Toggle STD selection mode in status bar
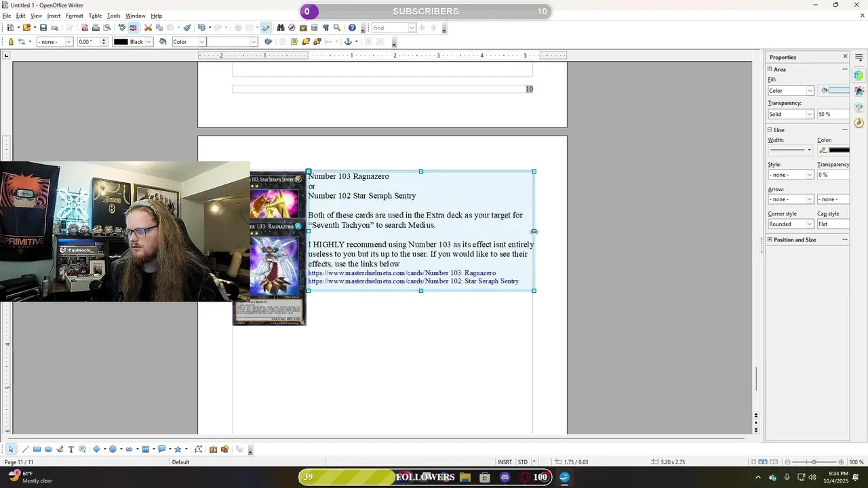Image resolution: width=868 pixels, height=488 pixels. 523,462
